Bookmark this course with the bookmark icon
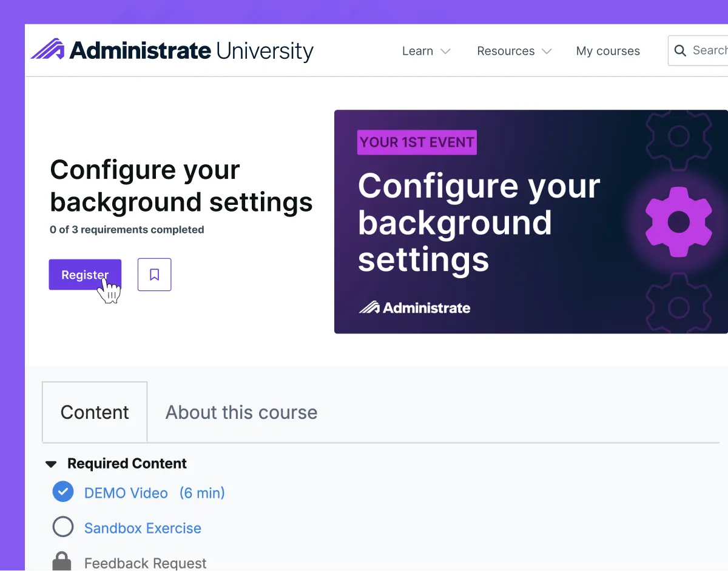 155,275
